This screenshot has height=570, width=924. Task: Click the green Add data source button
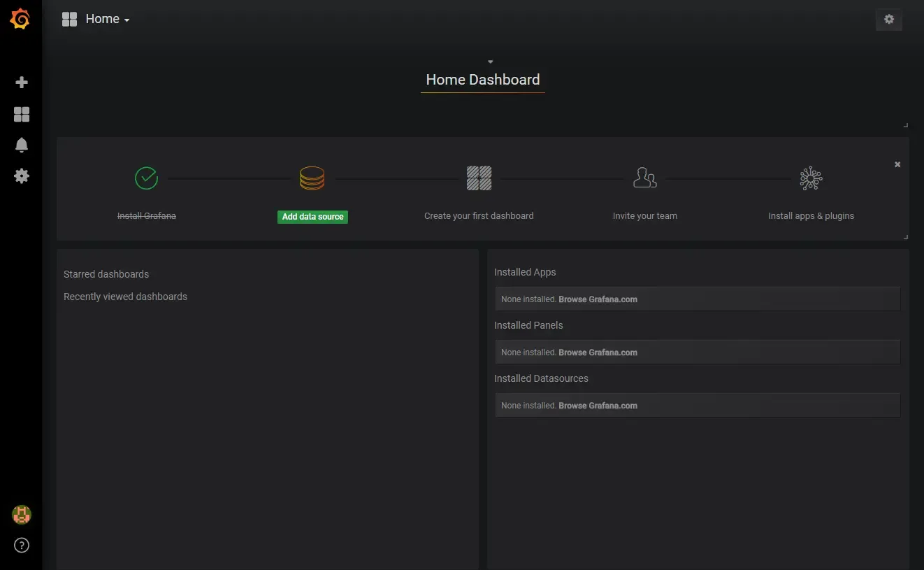pos(312,217)
